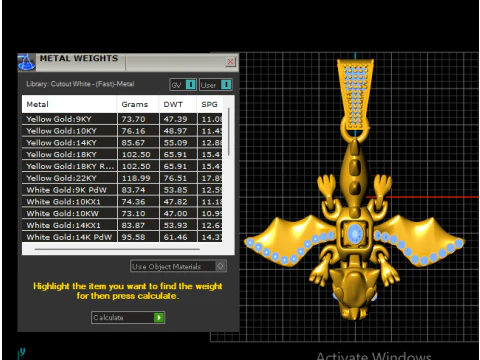Click the green arrow on Calculate
This screenshot has height=360, width=480.
(159, 318)
